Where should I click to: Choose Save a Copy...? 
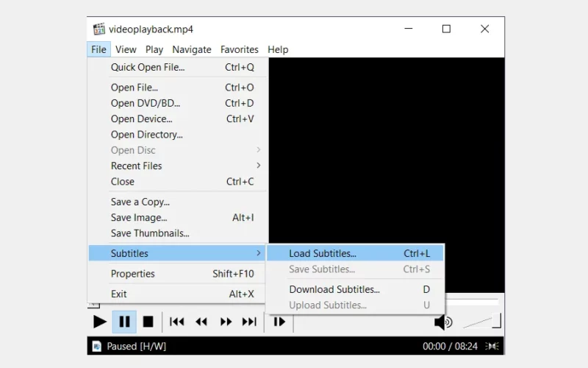(178, 202)
